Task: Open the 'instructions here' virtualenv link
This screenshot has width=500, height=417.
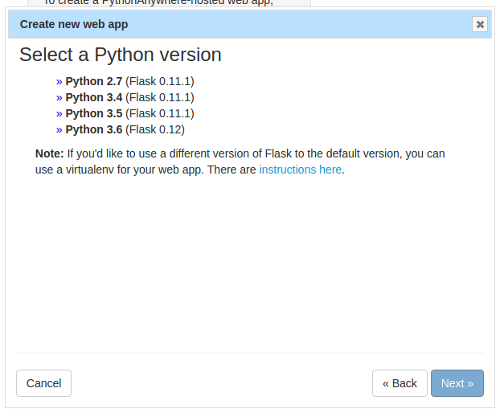Action: click(x=300, y=170)
